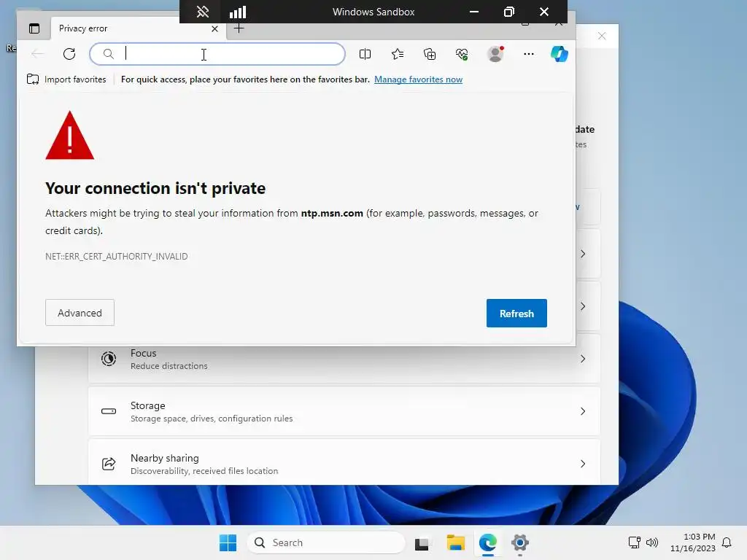The height and width of the screenshot is (560, 747).
Task: Click the Sandbox signal strength bars icon
Action: [x=238, y=12]
